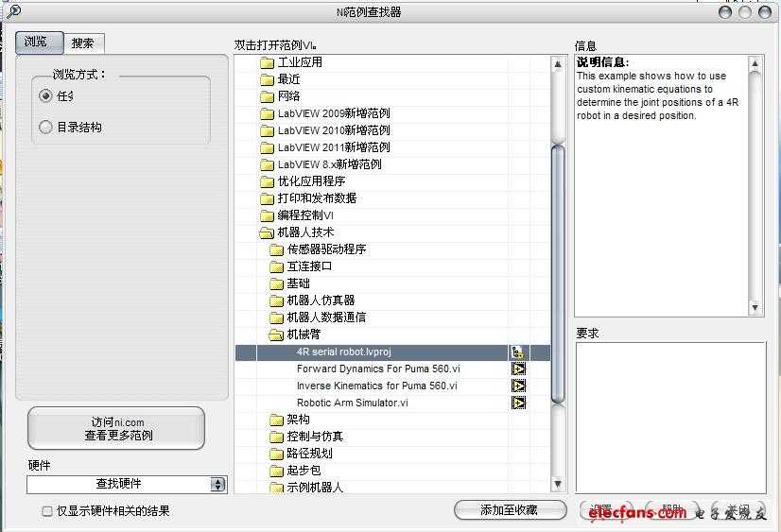781x532 pixels.
Task: Click the 优化应用程序 folder icon
Action: [x=268, y=181]
